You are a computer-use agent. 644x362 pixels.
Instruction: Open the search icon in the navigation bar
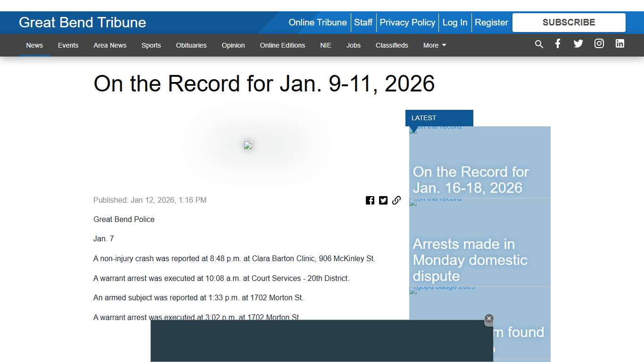click(539, 44)
